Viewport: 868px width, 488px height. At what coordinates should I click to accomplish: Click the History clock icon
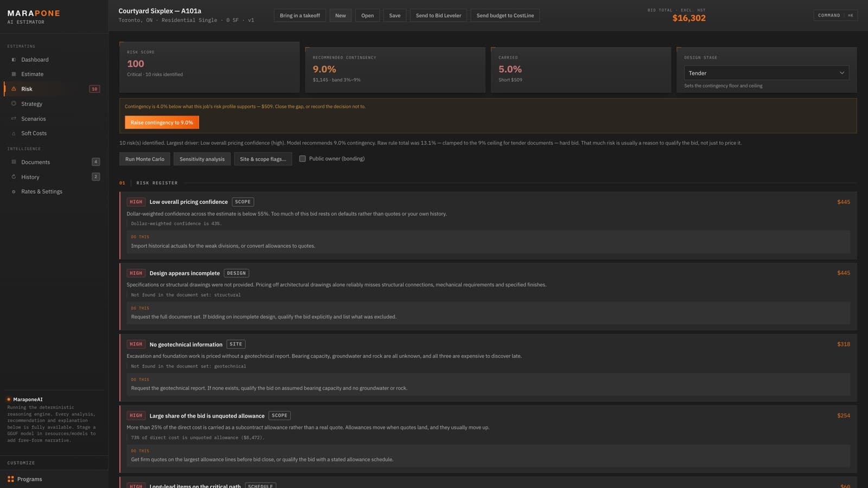click(x=14, y=177)
